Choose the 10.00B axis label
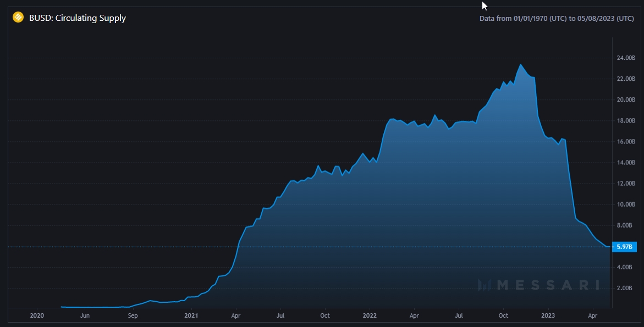The width and height of the screenshot is (644, 327). click(626, 204)
